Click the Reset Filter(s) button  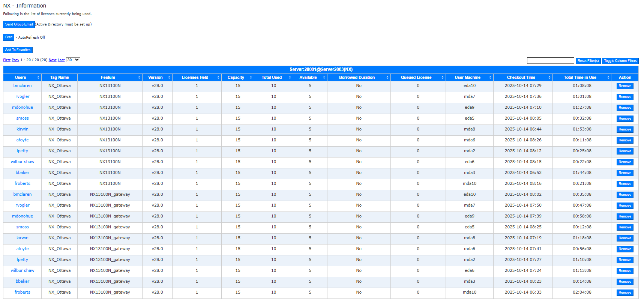(588, 61)
